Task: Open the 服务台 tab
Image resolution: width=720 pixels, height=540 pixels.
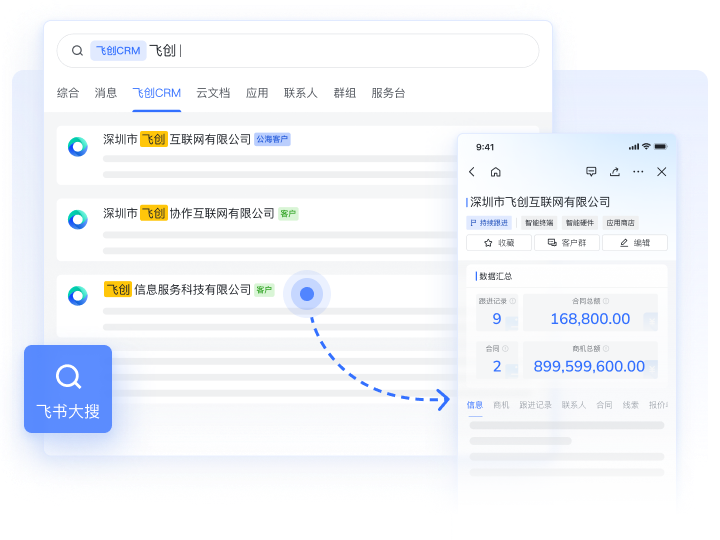Action: 388,93
